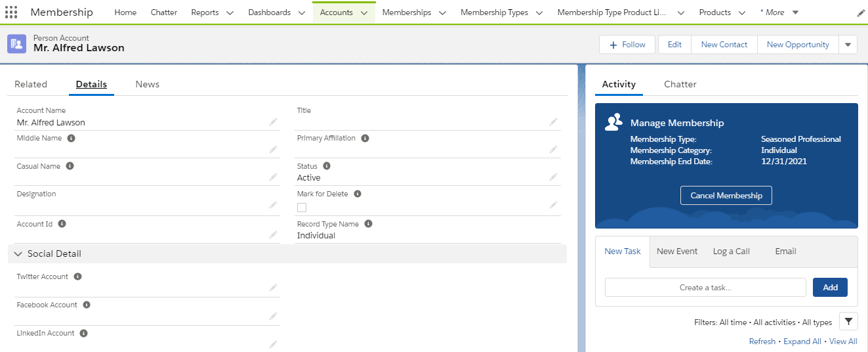Click the edit pencil for Twitter Account
This screenshot has height=352, width=868.
tap(273, 288)
